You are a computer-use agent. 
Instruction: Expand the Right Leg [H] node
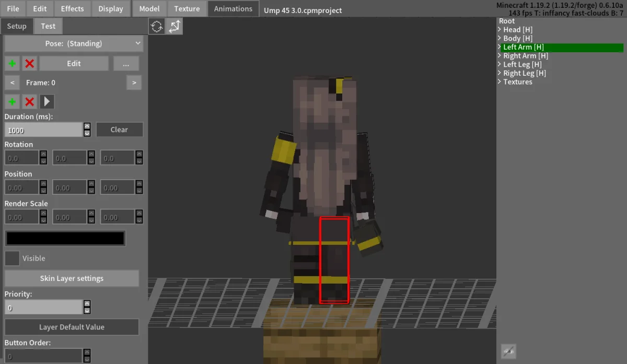500,73
